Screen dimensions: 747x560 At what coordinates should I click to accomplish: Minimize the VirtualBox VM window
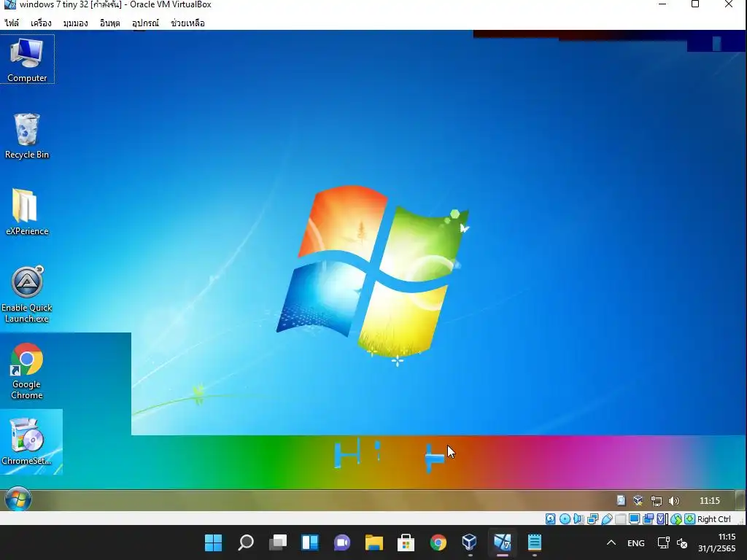tap(662, 4)
